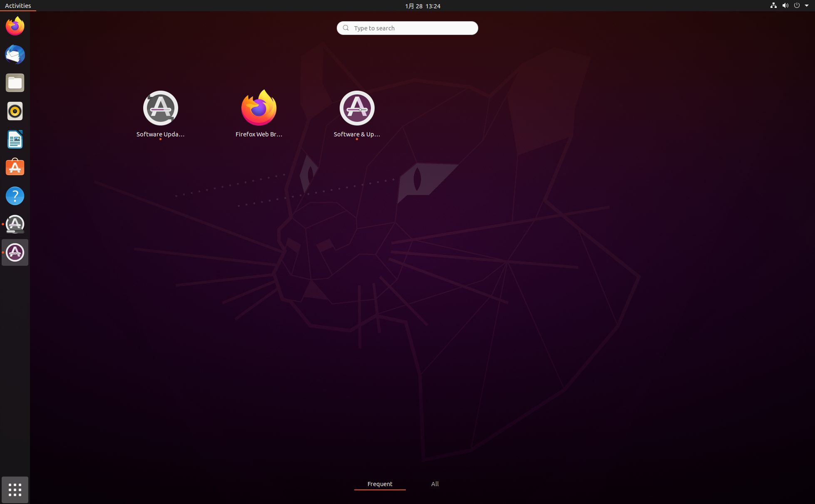
Task: Open LibreOffice Writer from the dock
Action: (x=15, y=139)
